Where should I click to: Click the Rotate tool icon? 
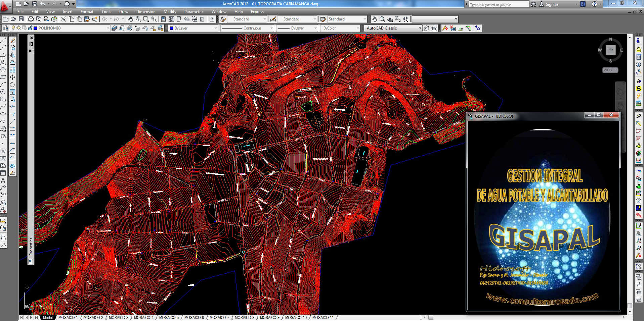(x=12, y=85)
